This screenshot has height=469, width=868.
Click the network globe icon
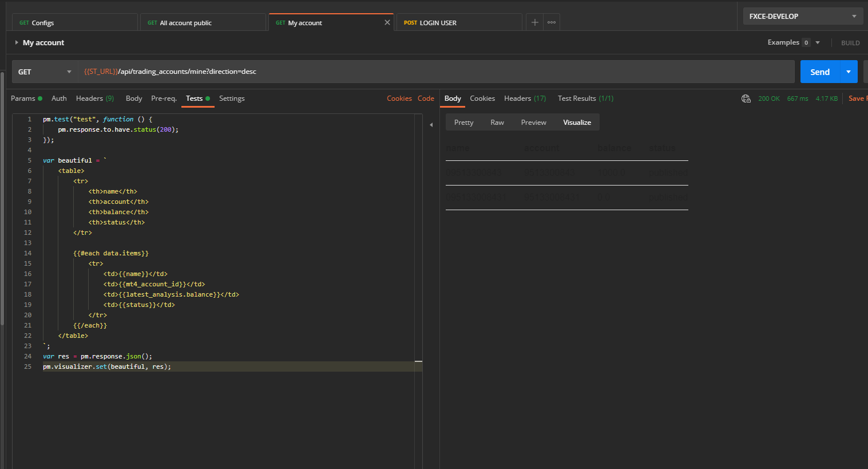746,98
